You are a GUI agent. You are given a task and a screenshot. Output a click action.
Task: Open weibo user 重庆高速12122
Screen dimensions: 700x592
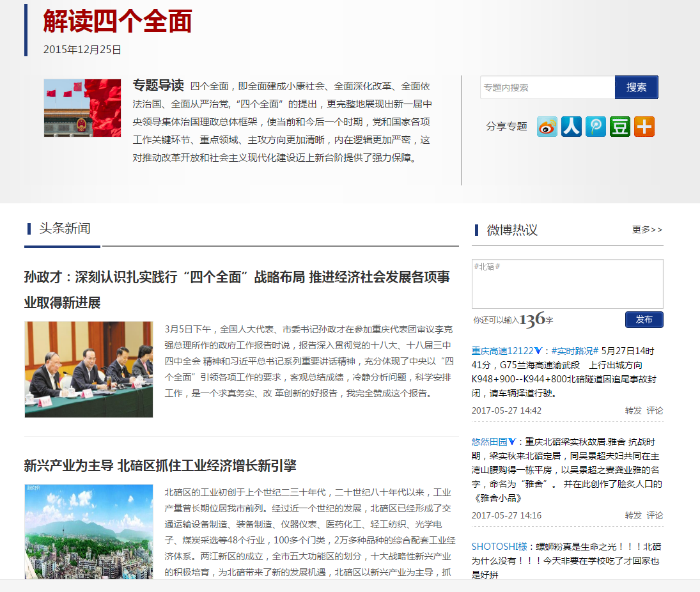tap(502, 351)
